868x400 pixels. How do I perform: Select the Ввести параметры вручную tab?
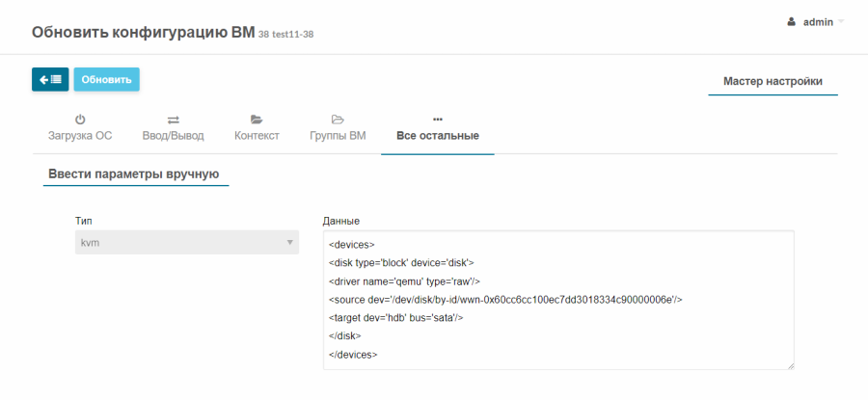(x=134, y=173)
